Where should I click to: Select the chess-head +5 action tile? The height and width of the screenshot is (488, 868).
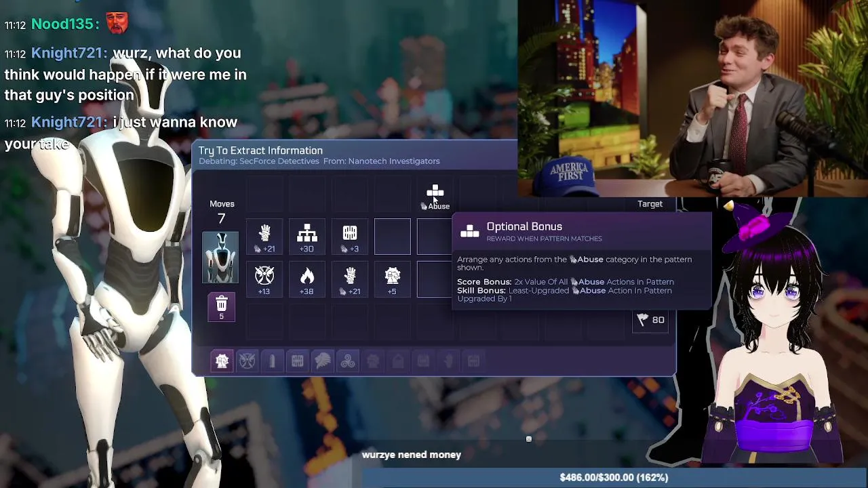tap(393, 280)
